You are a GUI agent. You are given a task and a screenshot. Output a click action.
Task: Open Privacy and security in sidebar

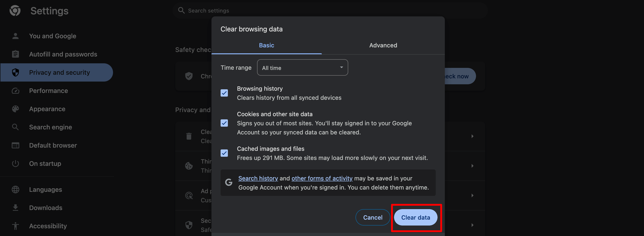click(59, 72)
